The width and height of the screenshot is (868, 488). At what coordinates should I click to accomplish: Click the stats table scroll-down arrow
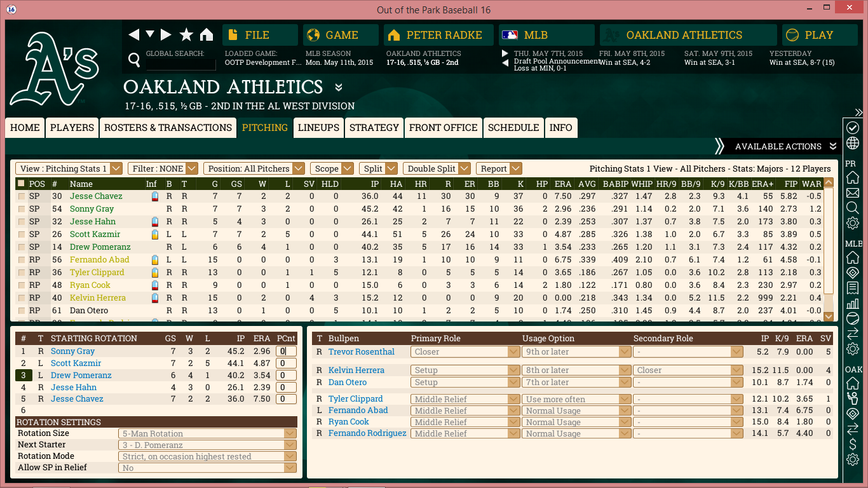pyautogui.click(x=828, y=316)
